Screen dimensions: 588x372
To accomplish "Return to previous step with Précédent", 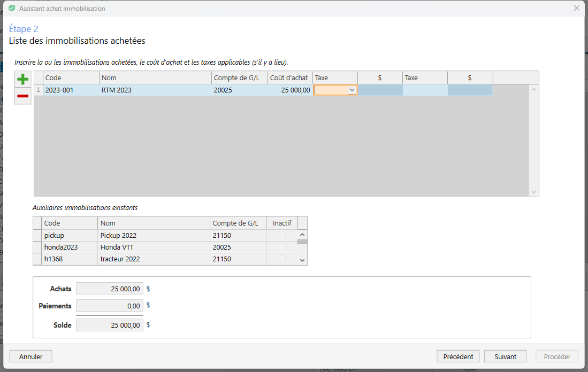I will (x=458, y=356).
